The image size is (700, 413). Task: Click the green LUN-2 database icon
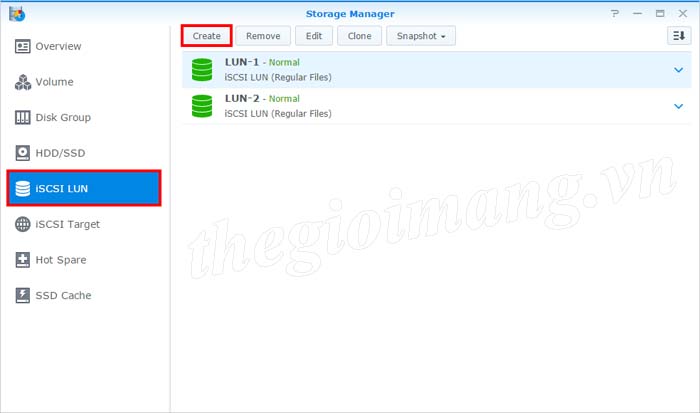click(x=203, y=106)
